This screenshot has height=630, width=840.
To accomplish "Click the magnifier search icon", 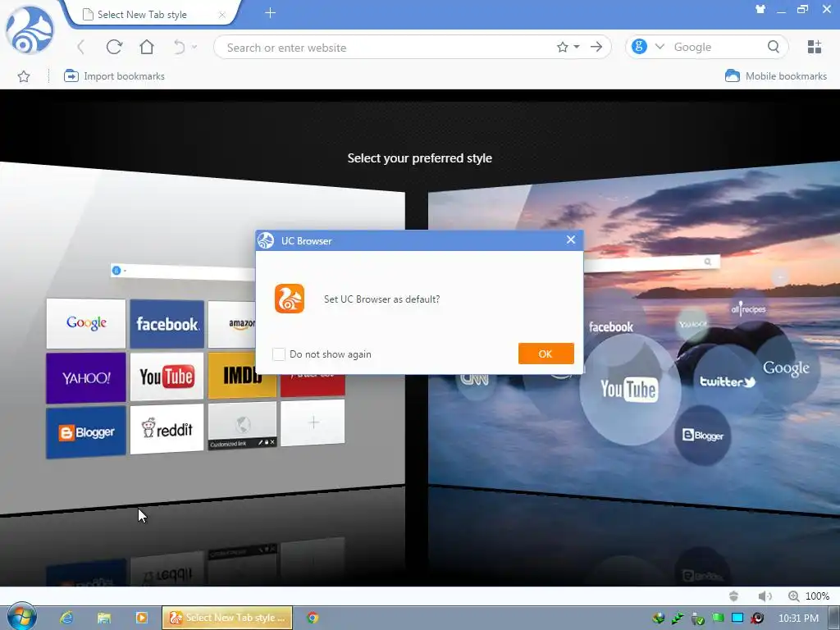I will click(x=773, y=47).
